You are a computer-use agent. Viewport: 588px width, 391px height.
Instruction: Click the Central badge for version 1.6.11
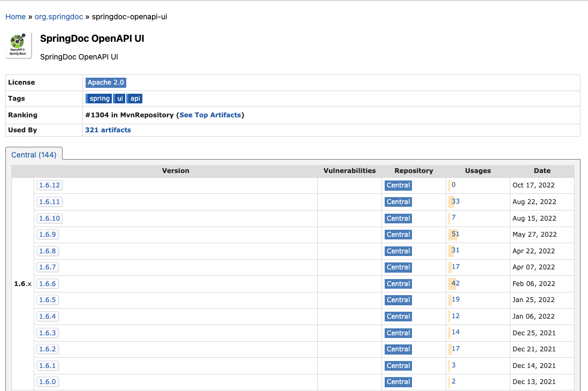pos(398,202)
